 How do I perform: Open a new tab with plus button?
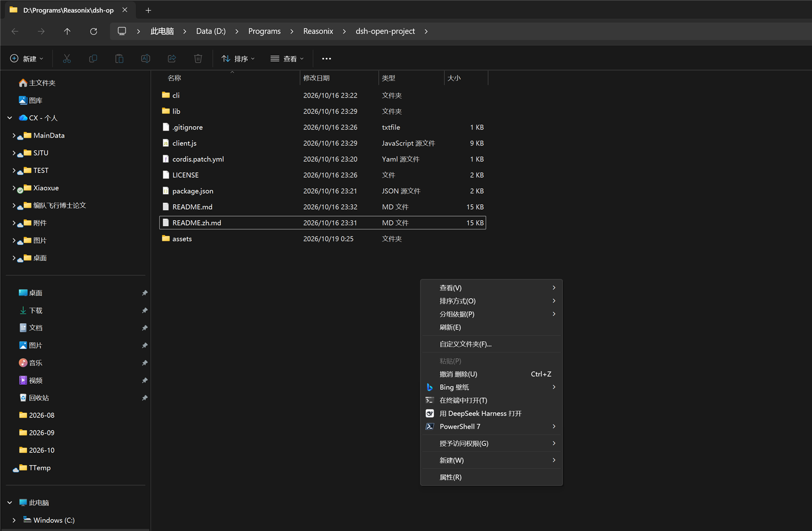[x=148, y=10]
